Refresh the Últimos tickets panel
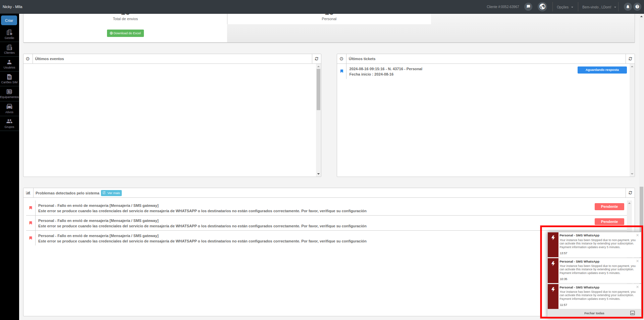 630,59
